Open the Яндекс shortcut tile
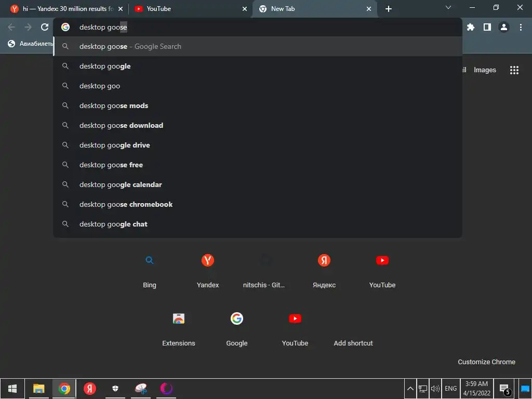The width and height of the screenshot is (532, 399). pos(324,271)
